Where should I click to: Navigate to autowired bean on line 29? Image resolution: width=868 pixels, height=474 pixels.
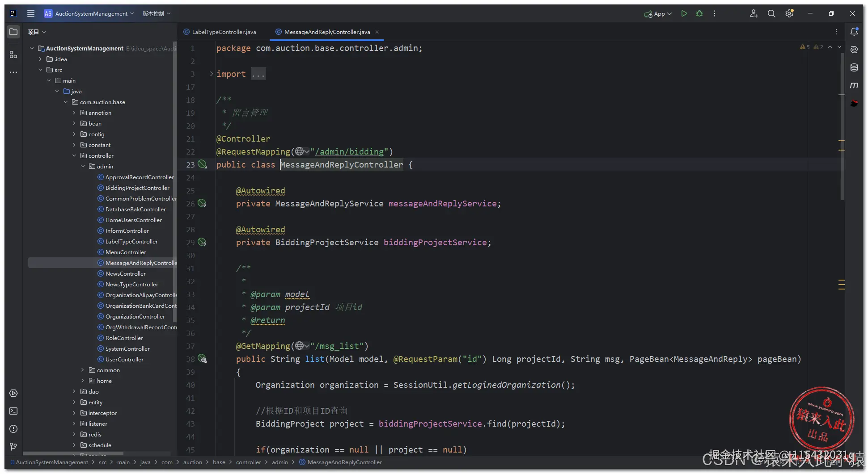coord(202,242)
